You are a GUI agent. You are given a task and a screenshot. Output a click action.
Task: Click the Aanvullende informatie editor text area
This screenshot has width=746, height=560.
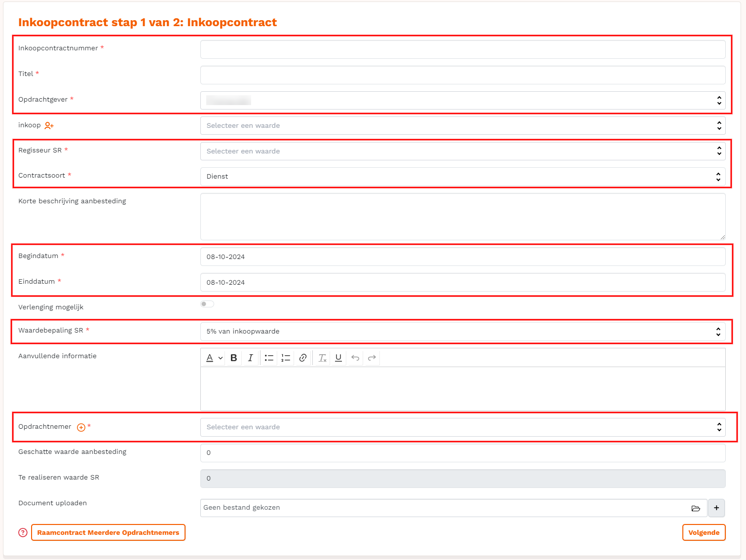[x=463, y=389]
